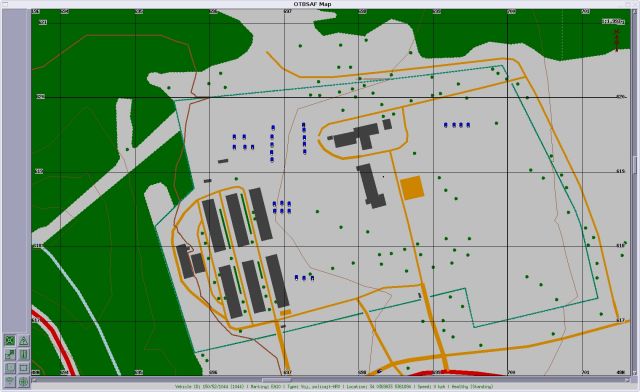Screen dimensions: 640x392
Task: Select the globe icon in tool palette
Action: (x=23, y=381)
